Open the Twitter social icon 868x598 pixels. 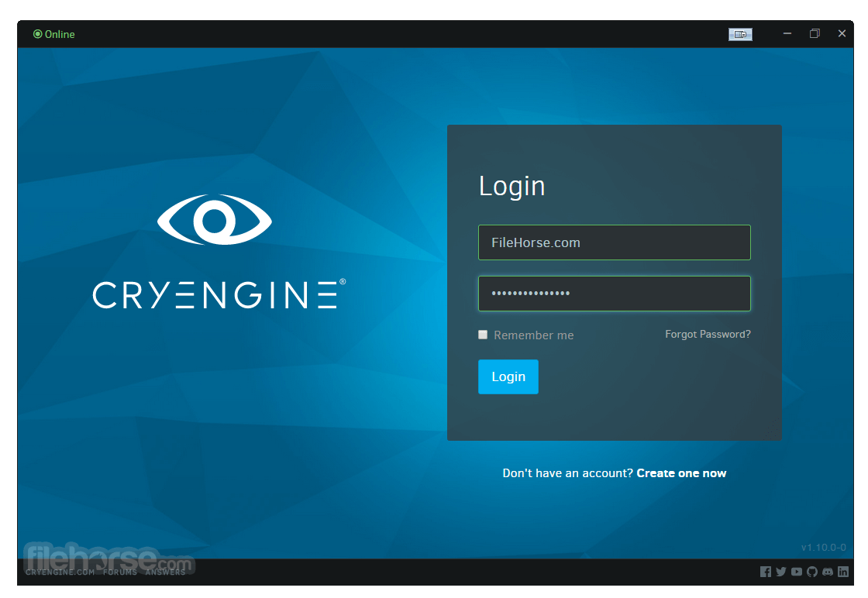(780, 572)
